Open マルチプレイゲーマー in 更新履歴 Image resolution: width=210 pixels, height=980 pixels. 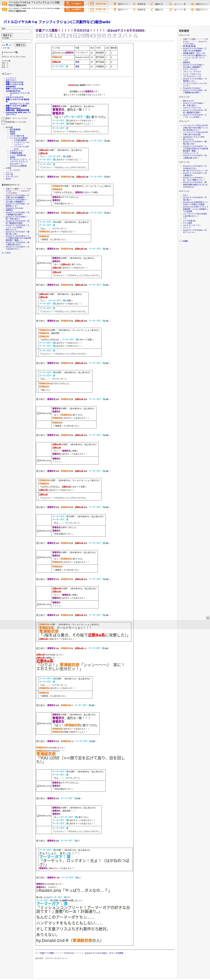click(x=192, y=225)
